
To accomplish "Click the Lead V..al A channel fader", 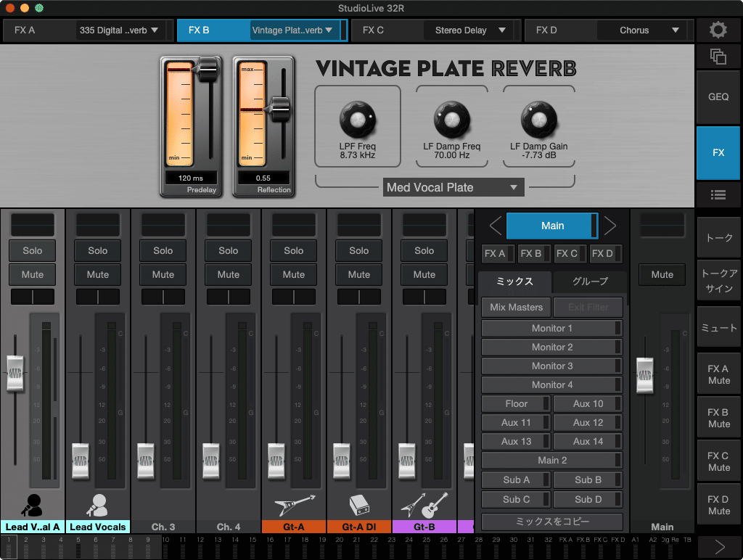I will pos(15,374).
